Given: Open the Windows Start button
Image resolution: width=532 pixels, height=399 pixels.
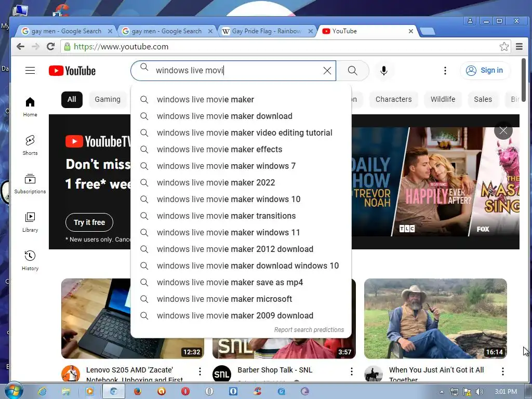Looking at the screenshot, I should (x=14, y=391).
